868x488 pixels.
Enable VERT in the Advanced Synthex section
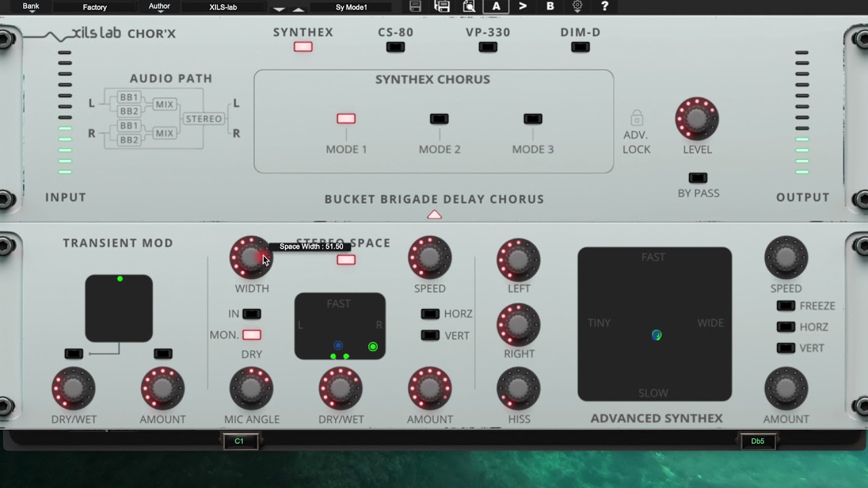tap(786, 348)
